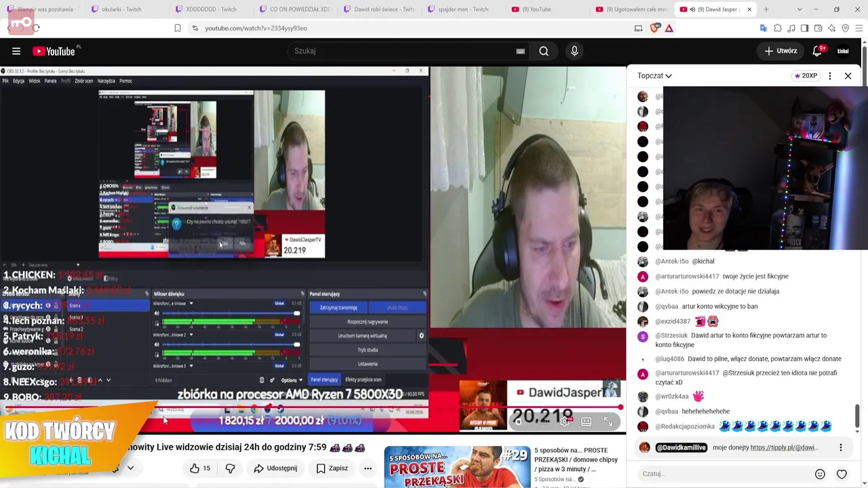Click the media cast icon in address bar
The image size is (868, 488).
tap(638, 28)
